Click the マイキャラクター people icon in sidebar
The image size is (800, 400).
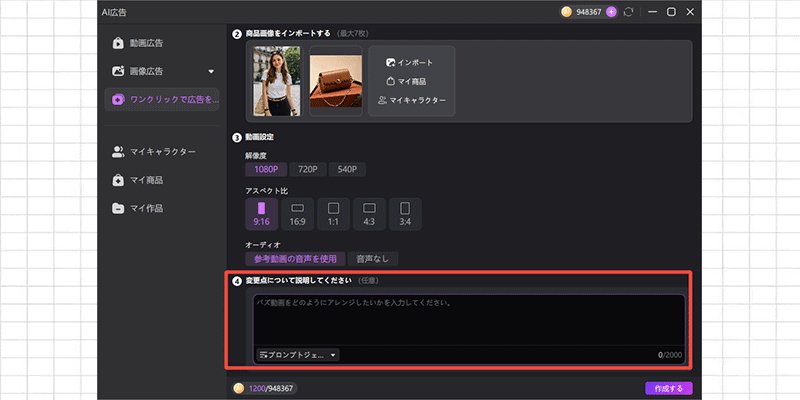118,152
